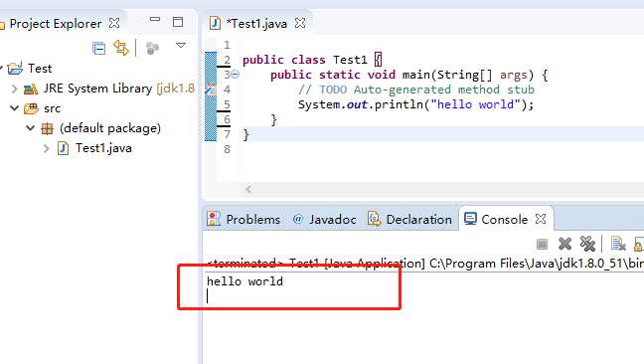
Task: Click Remove All Terminated Launches icon
Action: pos(587,244)
